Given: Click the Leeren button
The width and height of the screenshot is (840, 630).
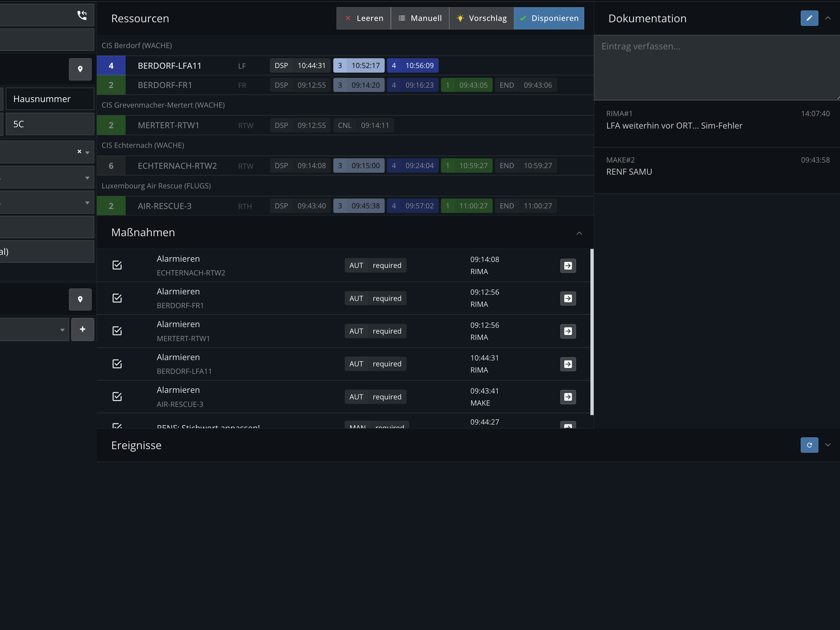Looking at the screenshot, I should 364,18.
